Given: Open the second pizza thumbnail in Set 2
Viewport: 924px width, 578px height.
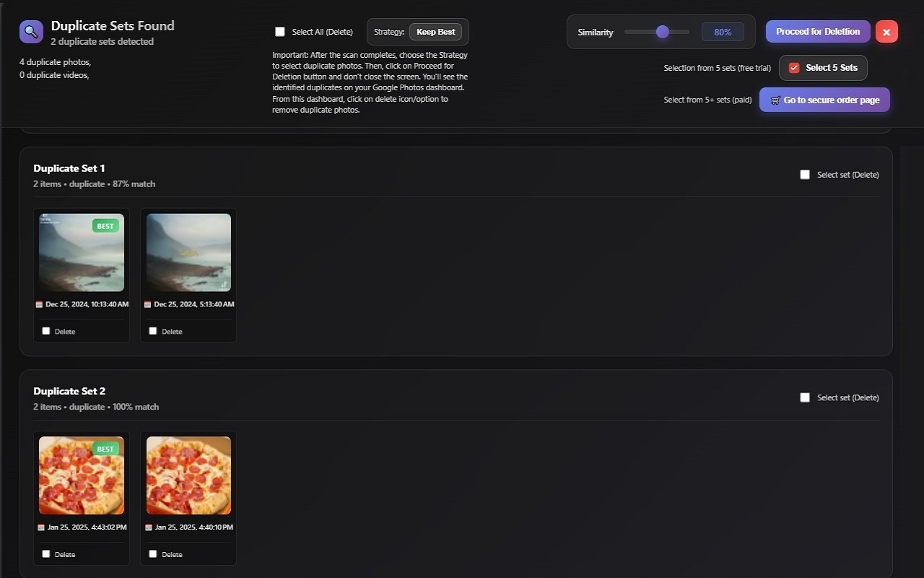Looking at the screenshot, I should (188, 475).
